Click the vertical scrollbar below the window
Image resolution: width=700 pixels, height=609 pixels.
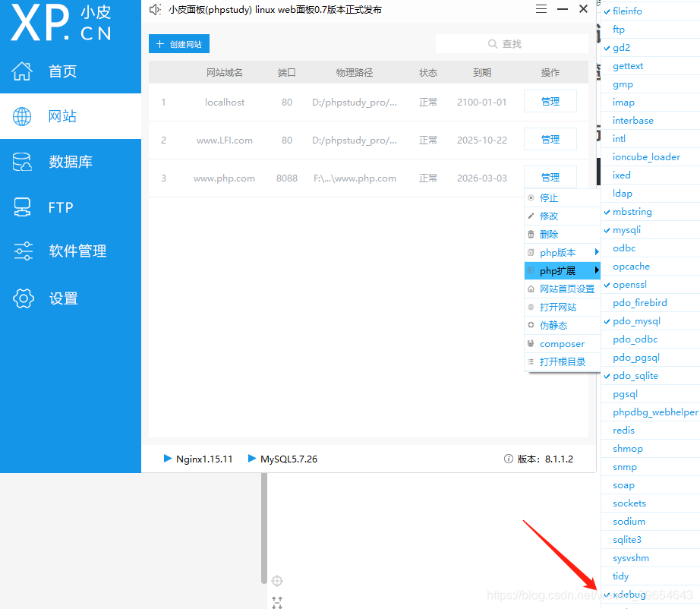(x=264, y=529)
